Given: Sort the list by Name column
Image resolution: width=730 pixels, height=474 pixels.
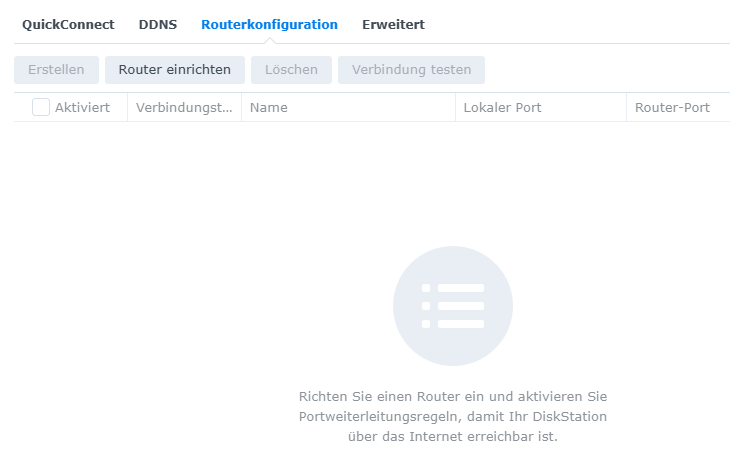Looking at the screenshot, I should coord(269,107).
